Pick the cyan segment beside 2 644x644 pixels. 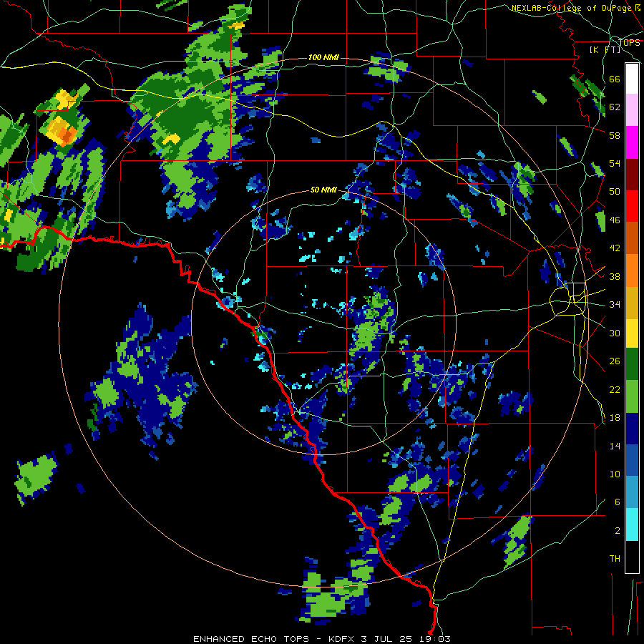632,525
